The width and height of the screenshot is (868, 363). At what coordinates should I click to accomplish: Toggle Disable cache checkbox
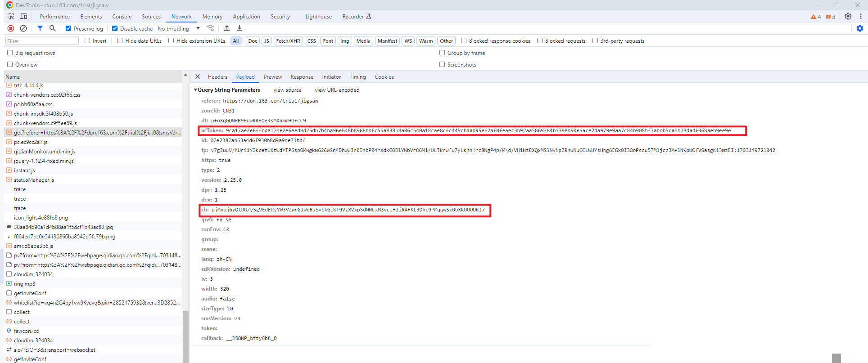pos(115,28)
